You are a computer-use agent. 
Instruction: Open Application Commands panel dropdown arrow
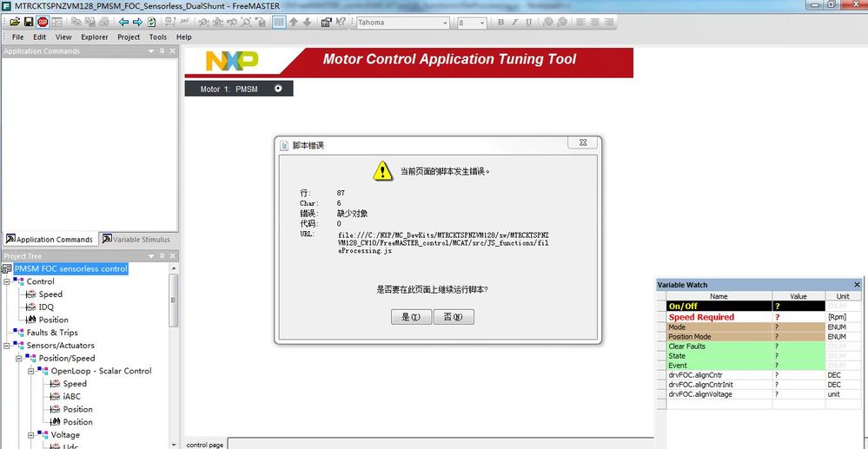[151, 51]
